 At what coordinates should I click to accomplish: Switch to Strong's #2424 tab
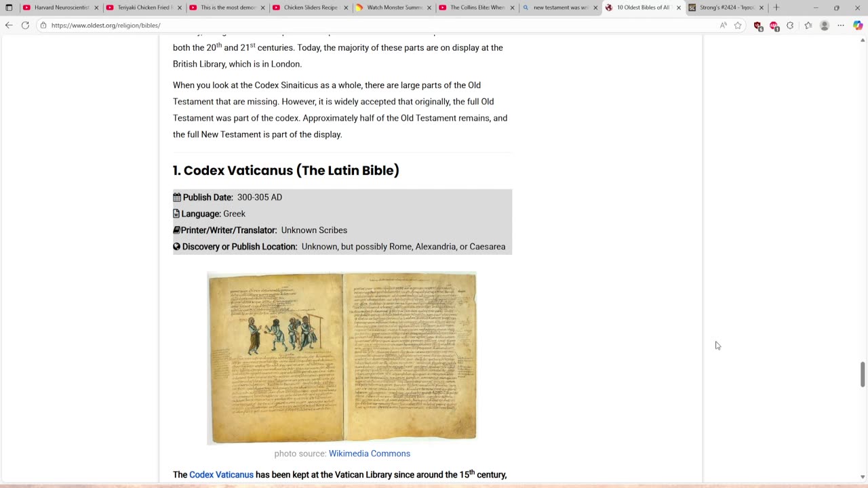(726, 7)
